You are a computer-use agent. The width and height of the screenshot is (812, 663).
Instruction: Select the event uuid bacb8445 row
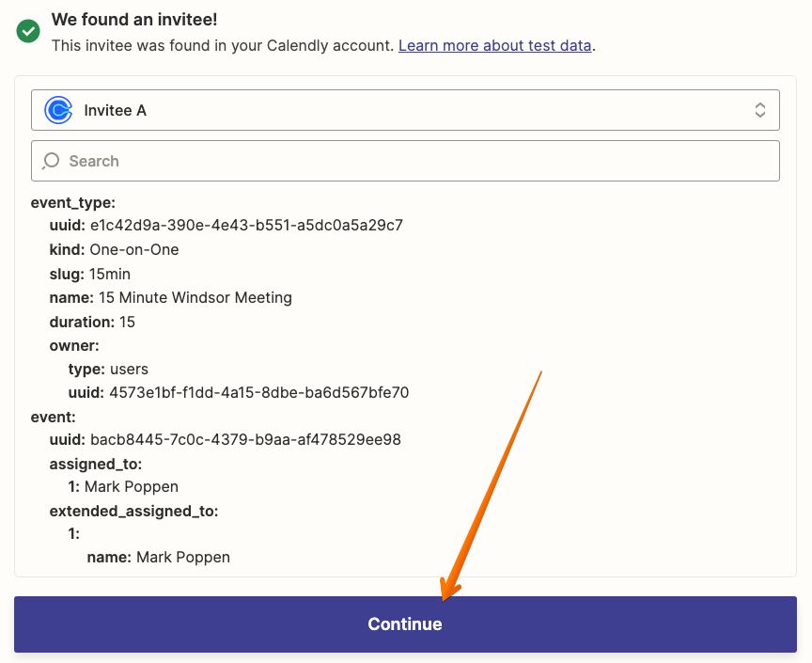click(225, 440)
